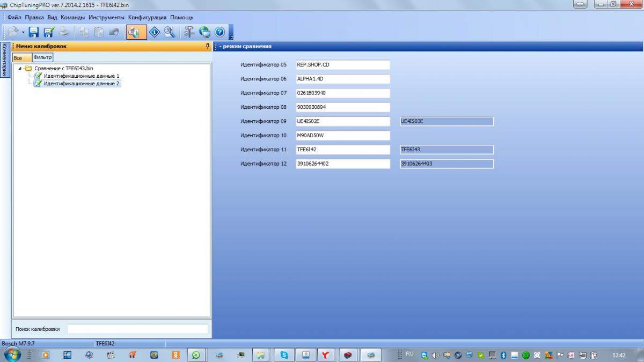
Task: Click Идентификатор 09 field UE4IS02E
Action: pos(343,121)
